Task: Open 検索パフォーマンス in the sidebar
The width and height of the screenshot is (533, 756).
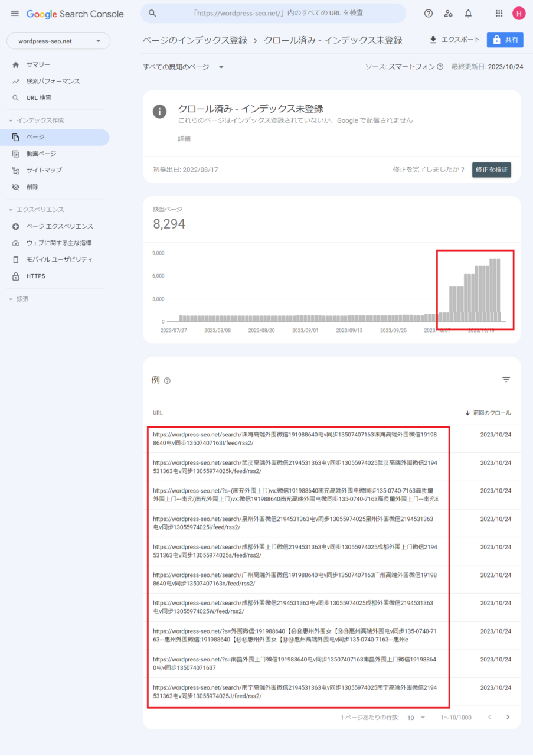Action: [x=54, y=81]
